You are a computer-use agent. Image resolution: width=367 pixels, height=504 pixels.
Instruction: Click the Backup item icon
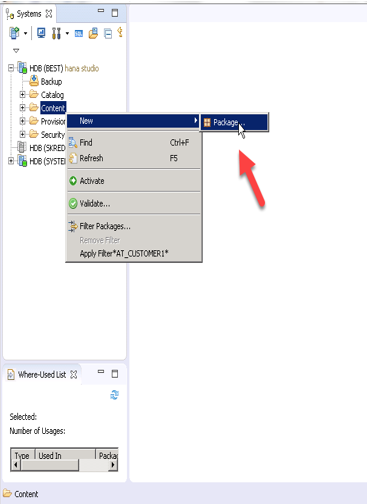pyautogui.click(x=34, y=80)
